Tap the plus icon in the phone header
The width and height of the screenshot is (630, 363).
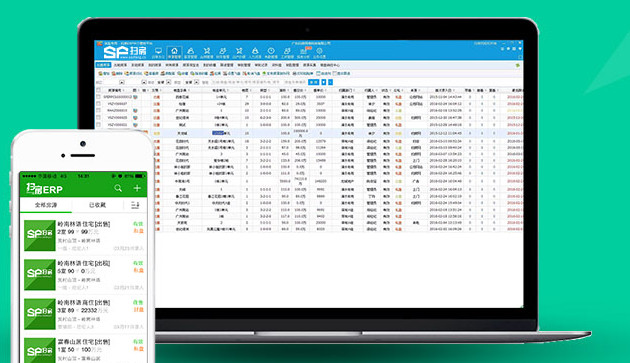tap(137, 188)
